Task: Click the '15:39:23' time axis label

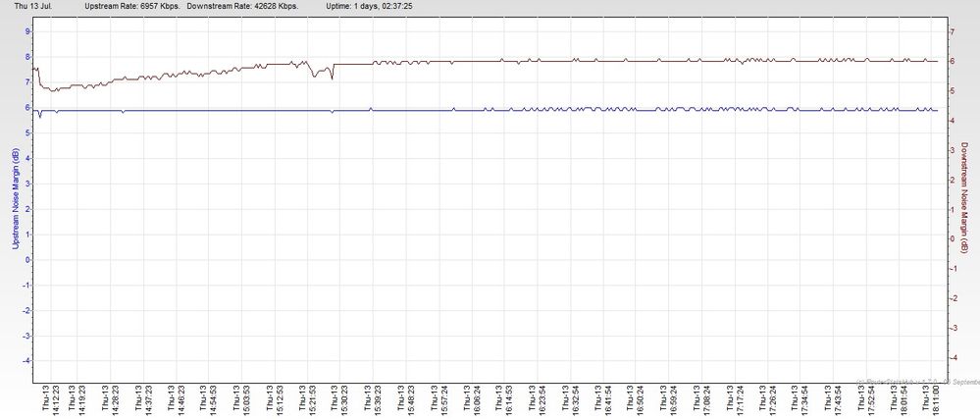Action: (x=380, y=400)
